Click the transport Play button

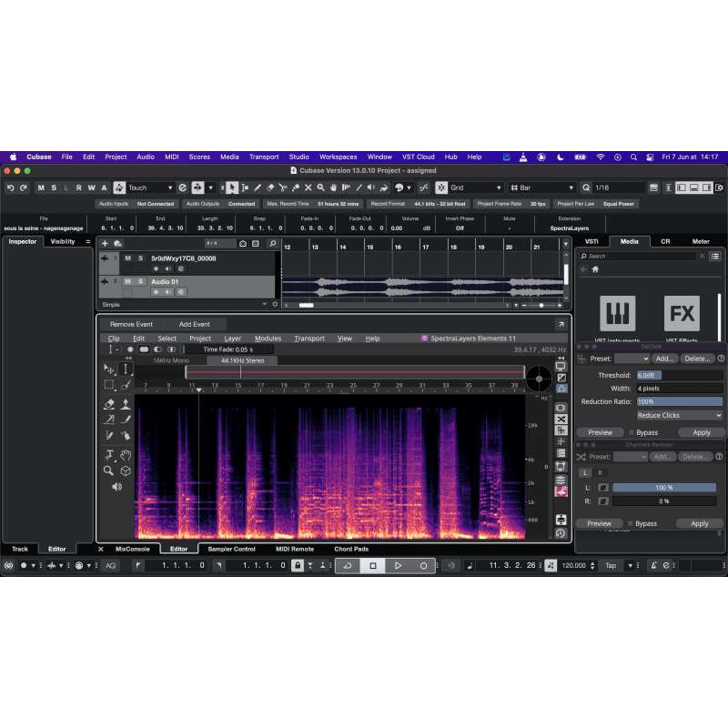(398, 565)
